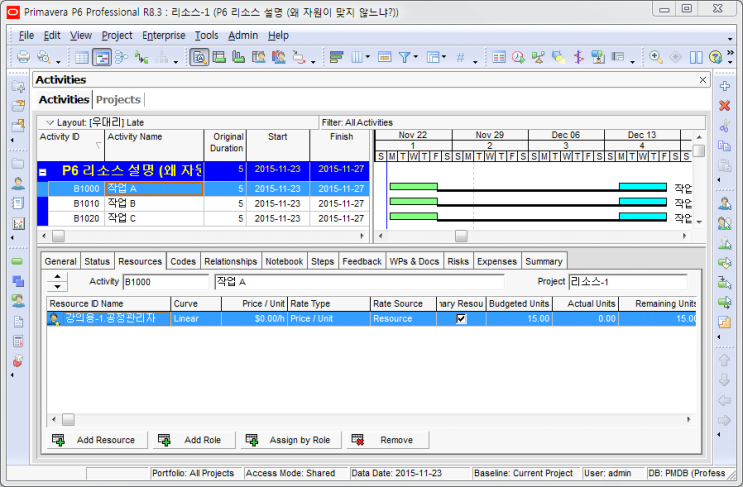Show the Trace Logic pane
The image size is (743, 487).
click(141, 58)
